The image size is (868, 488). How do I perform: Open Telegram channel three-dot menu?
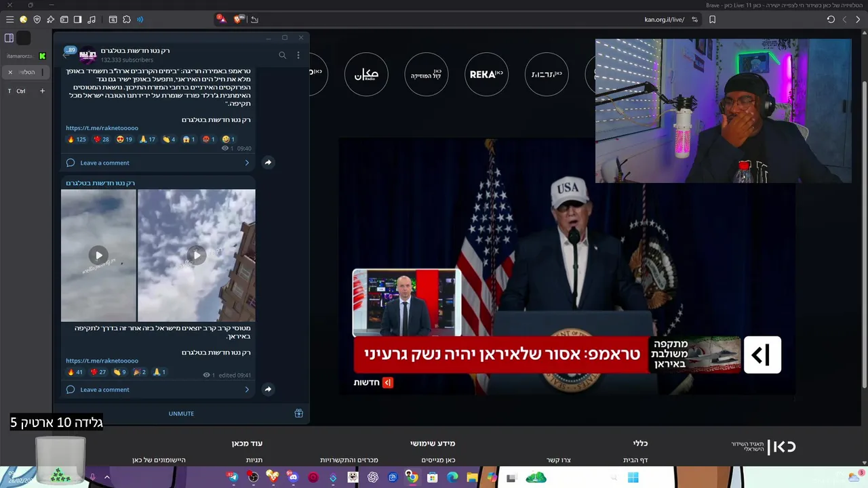tap(298, 55)
